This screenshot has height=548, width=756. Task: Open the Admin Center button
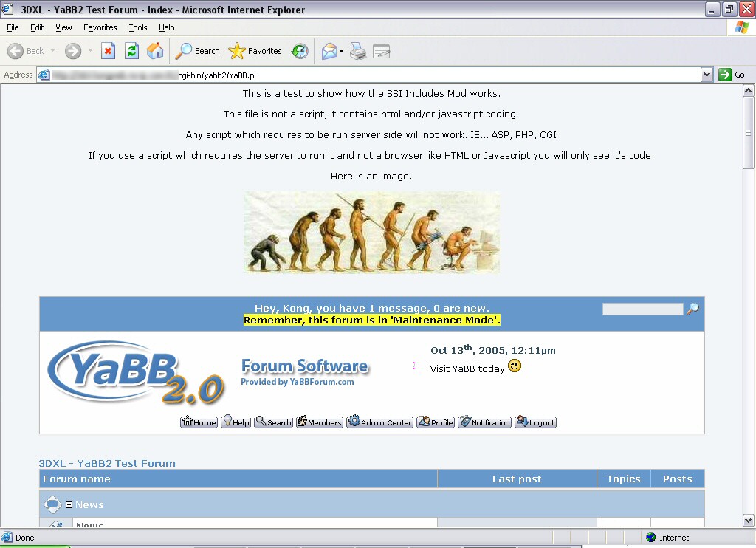(380, 422)
